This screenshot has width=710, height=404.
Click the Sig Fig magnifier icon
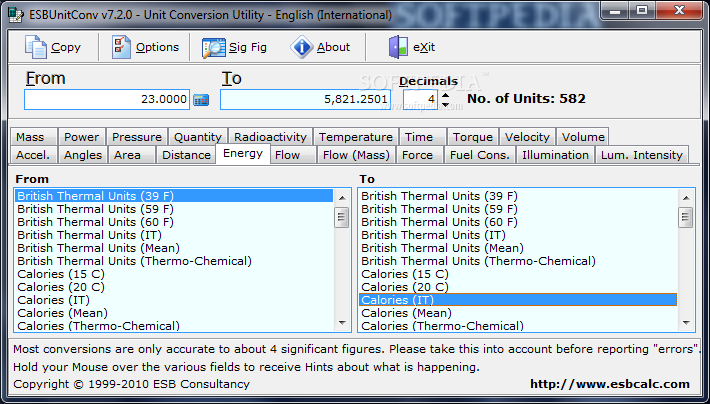pyautogui.click(x=214, y=48)
